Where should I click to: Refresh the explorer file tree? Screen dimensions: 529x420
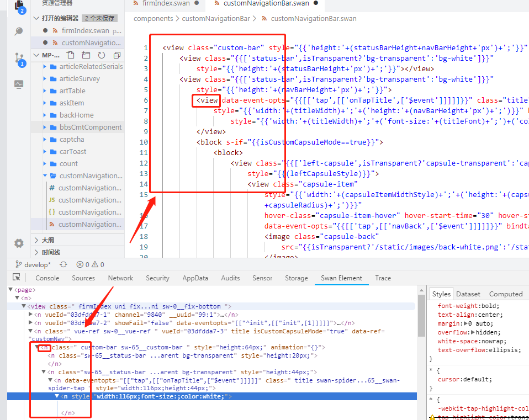click(101, 55)
